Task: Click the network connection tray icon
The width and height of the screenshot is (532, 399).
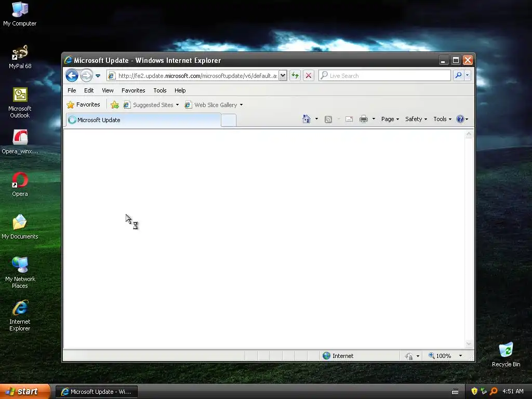Action: (x=484, y=391)
